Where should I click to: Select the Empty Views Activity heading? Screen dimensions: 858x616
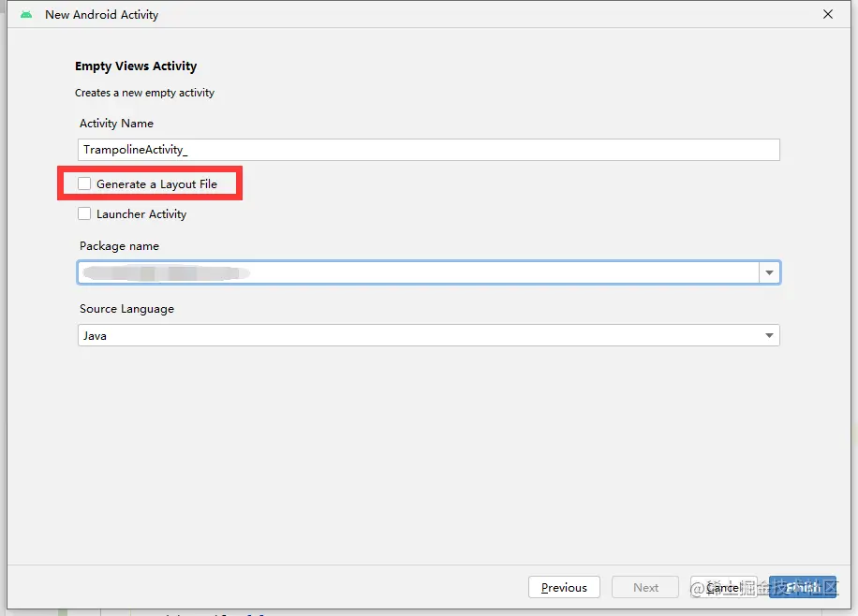[x=136, y=66]
